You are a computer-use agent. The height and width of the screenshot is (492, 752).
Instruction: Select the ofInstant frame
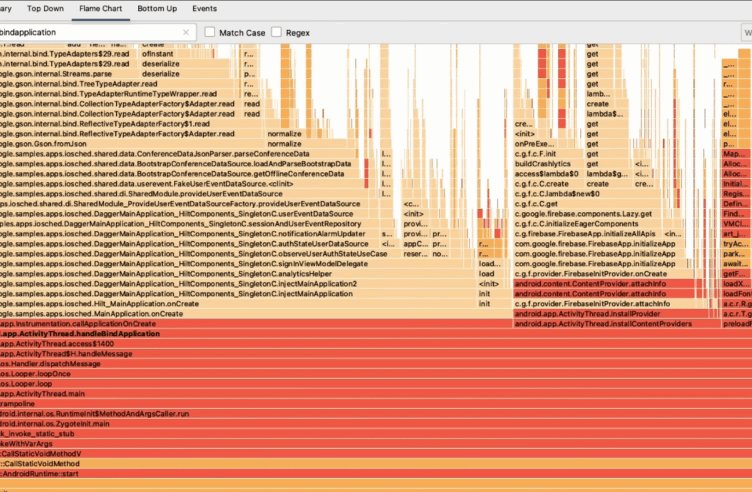(x=185, y=54)
